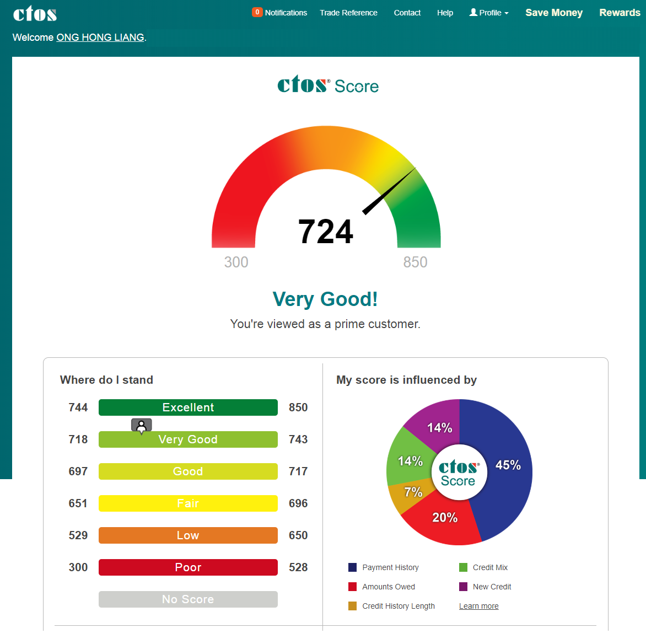Click the New Credit legend swatch
The height and width of the screenshot is (644, 646).
pyautogui.click(x=463, y=587)
